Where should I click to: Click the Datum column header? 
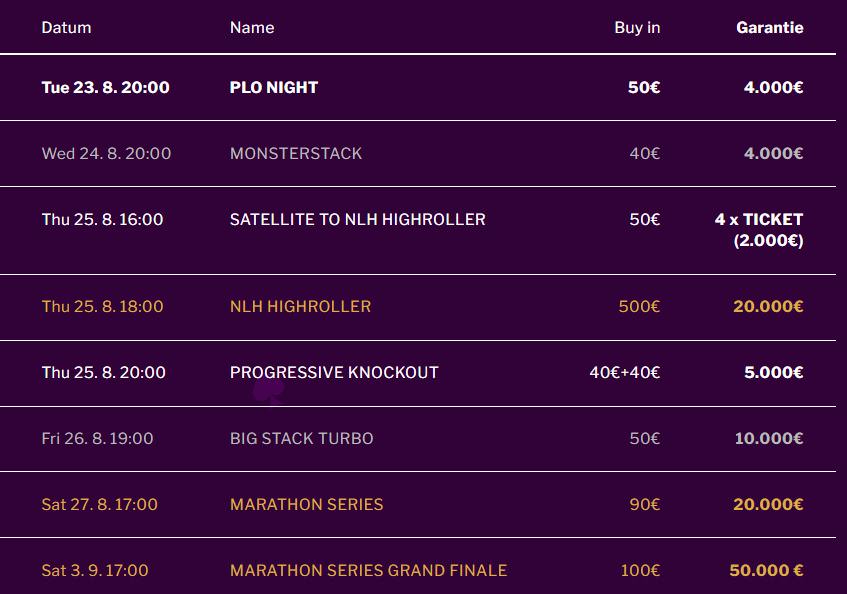(66, 27)
